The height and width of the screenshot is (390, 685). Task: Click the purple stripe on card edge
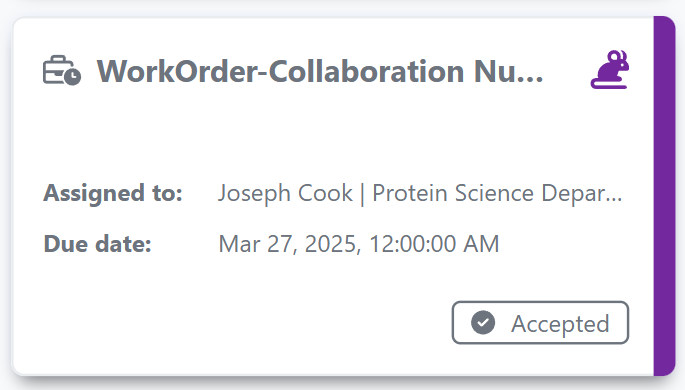(x=664, y=196)
